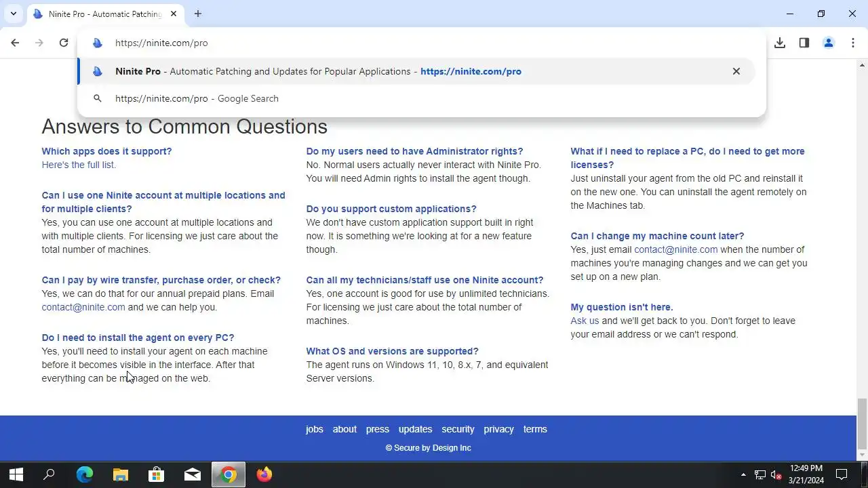The width and height of the screenshot is (868, 488).
Task: Choose the Google Search suggestion row
Action: click(417, 98)
